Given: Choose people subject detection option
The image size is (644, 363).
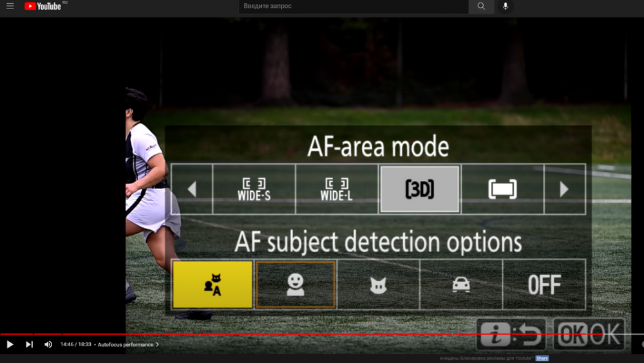Looking at the screenshot, I should 296,284.
